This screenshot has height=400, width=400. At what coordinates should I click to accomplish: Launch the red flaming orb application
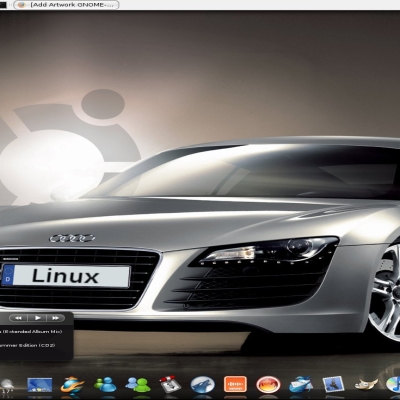[x=268, y=385]
